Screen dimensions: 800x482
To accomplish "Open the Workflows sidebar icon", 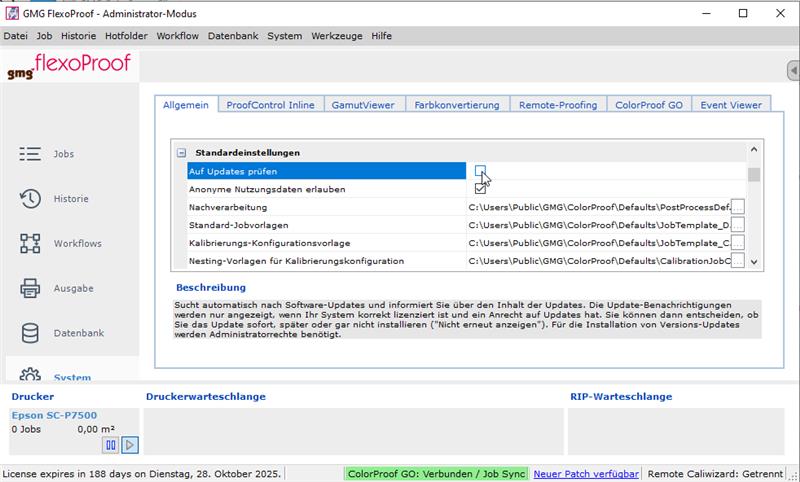I will pos(30,243).
